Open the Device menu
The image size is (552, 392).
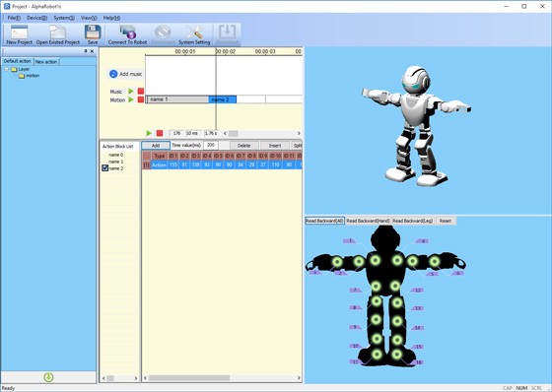(36, 18)
